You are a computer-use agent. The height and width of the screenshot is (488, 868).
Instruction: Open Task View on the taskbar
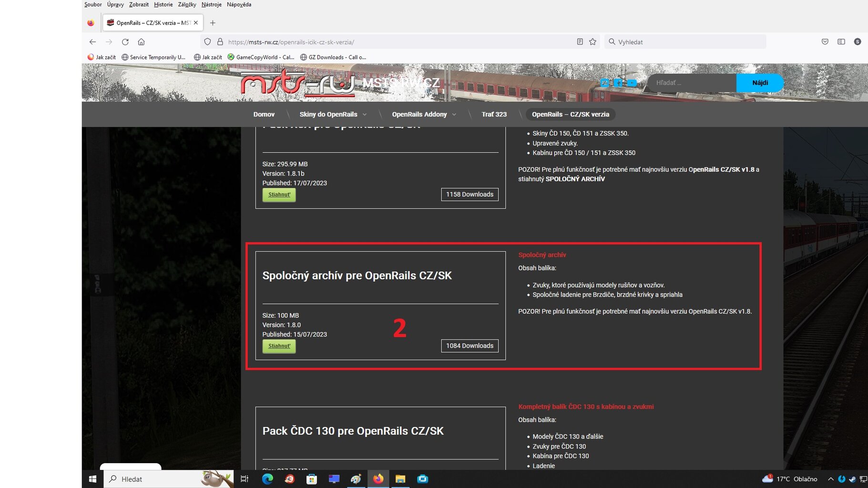click(245, 479)
